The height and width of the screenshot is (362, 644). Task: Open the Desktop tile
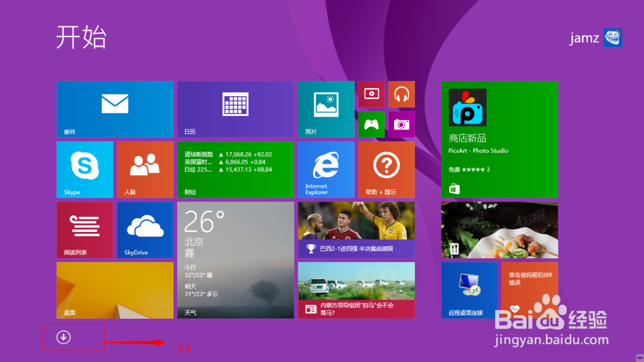[115, 291]
